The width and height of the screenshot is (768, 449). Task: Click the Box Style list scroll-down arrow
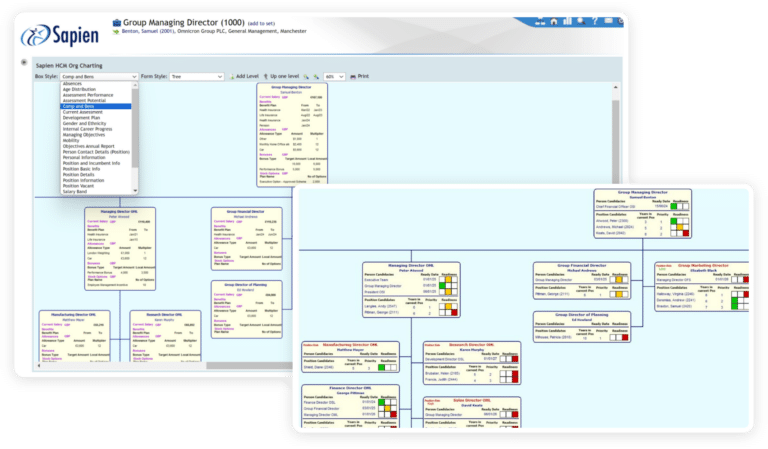(x=135, y=191)
